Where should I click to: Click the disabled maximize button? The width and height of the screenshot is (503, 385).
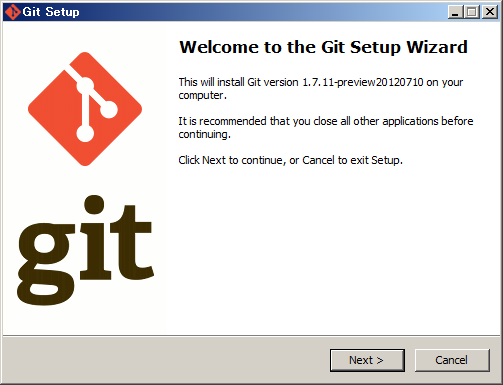coord(472,12)
